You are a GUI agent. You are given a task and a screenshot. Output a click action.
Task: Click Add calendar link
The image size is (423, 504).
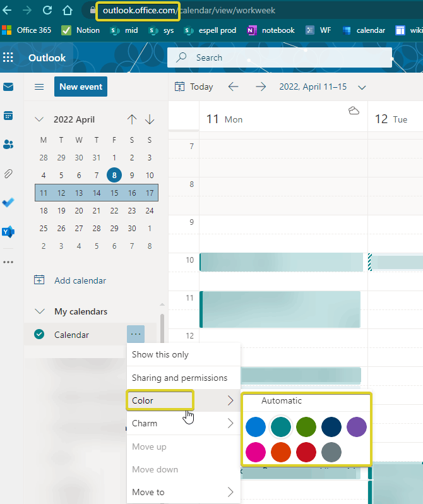pos(70,280)
